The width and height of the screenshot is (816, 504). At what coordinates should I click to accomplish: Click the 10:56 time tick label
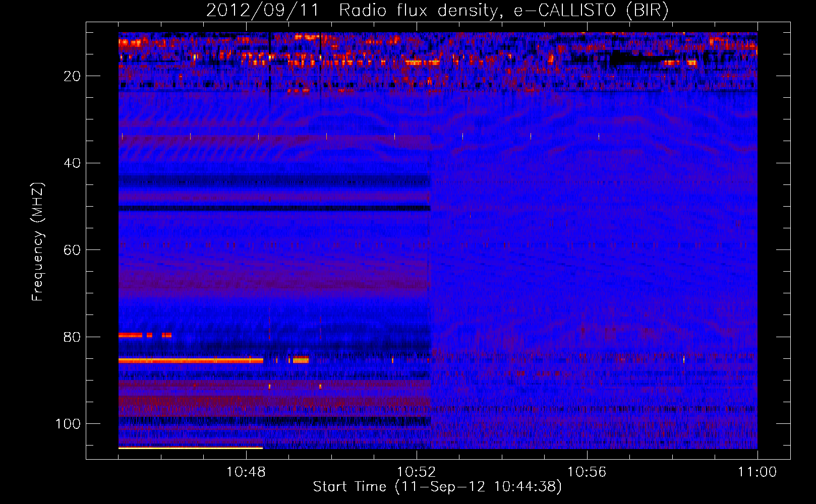coord(587,472)
